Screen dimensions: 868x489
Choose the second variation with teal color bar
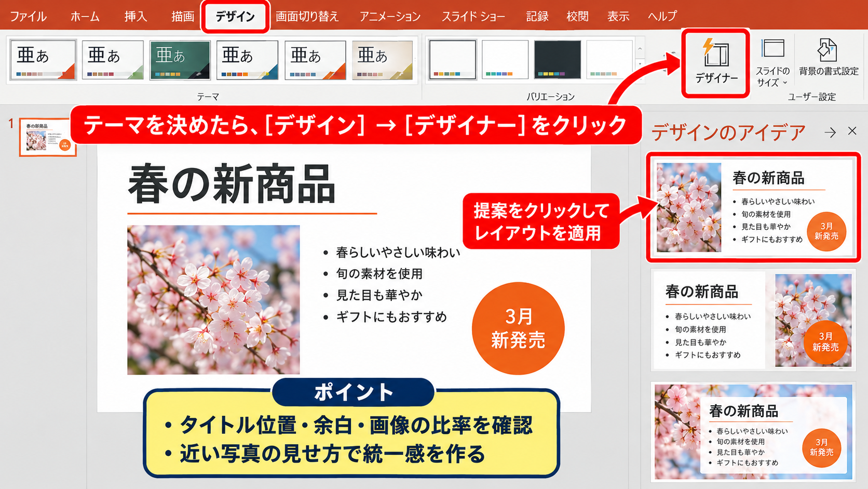tap(505, 60)
